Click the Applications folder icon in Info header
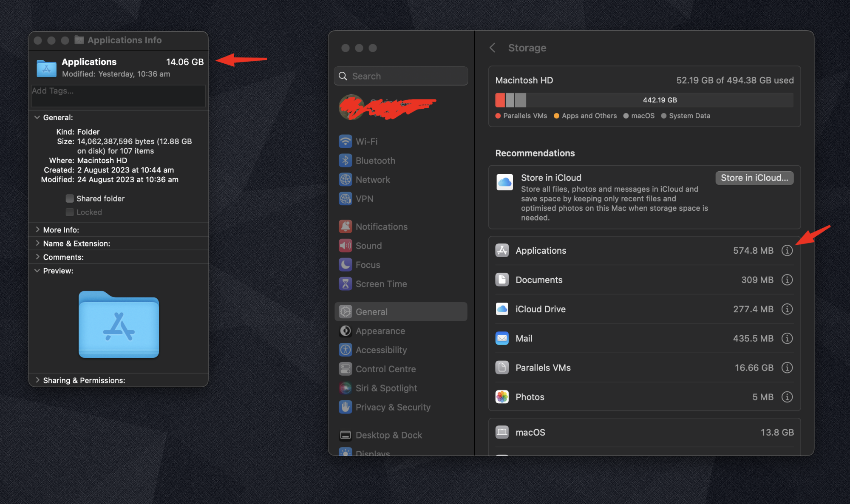This screenshot has width=850, height=504. pyautogui.click(x=46, y=68)
